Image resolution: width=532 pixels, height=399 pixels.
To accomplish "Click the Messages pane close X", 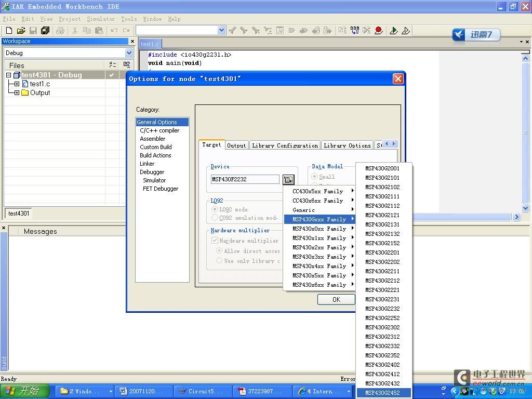I will 4,228.
